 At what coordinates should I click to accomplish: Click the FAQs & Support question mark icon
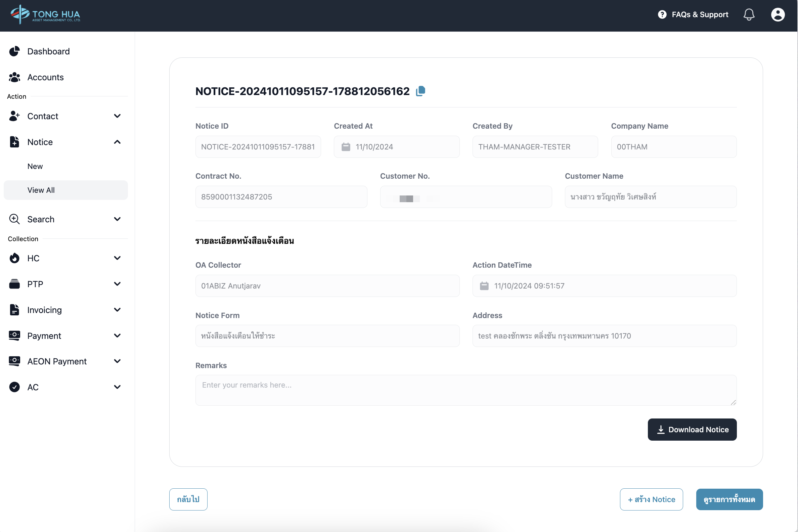(662, 14)
